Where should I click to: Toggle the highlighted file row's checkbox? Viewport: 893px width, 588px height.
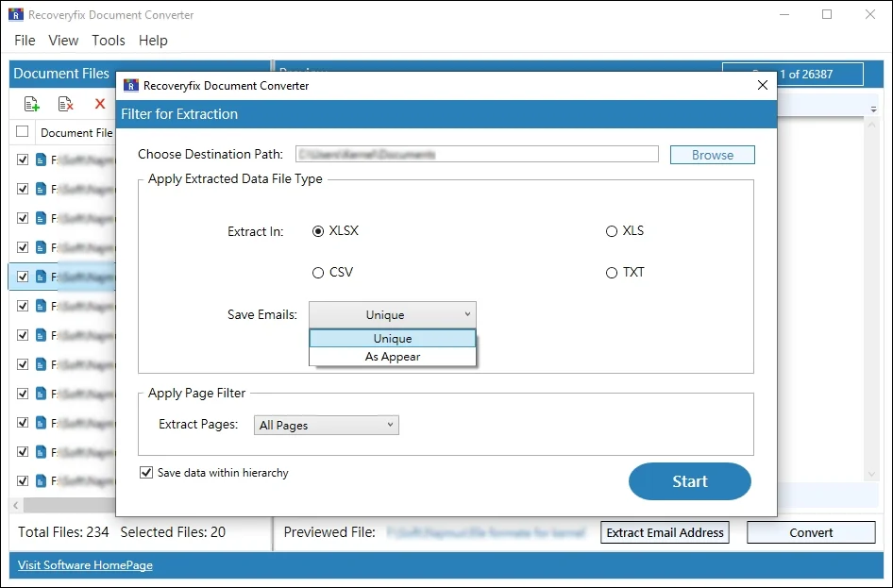click(x=23, y=277)
